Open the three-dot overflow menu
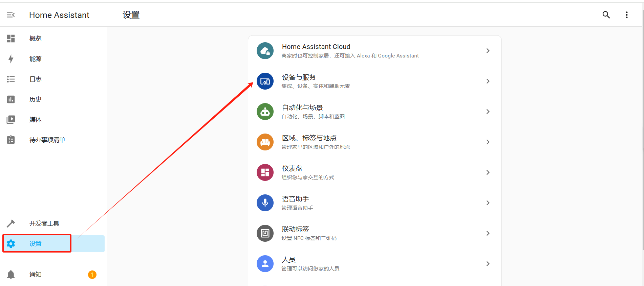 pos(627,15)
